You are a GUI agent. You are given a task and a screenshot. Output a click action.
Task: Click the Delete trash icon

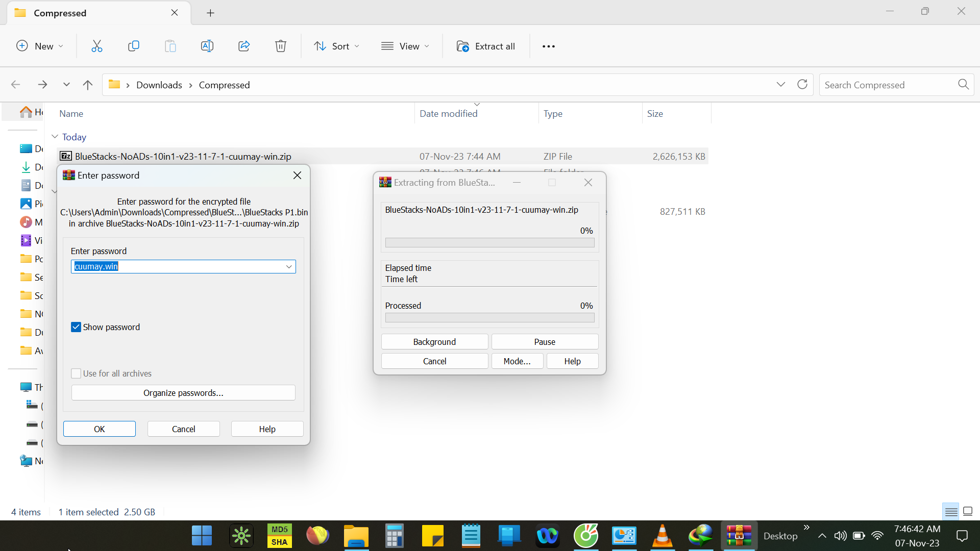(281, 46)
